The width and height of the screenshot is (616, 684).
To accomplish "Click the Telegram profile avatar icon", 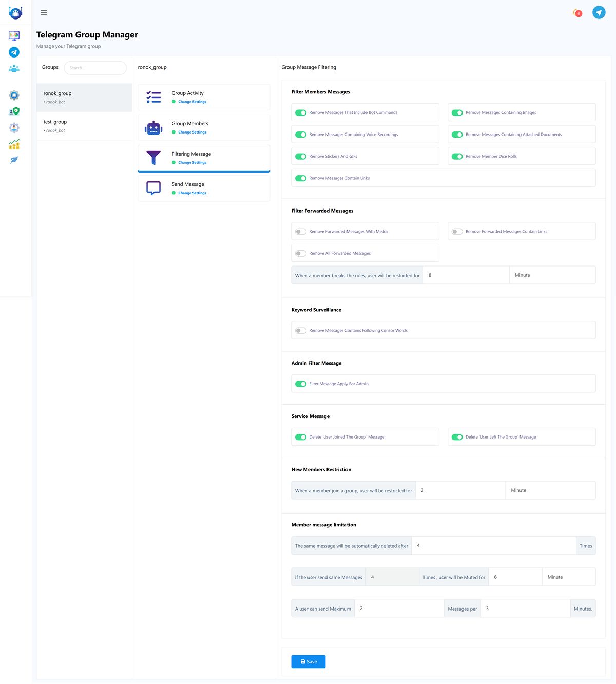I will coord(599,12).
